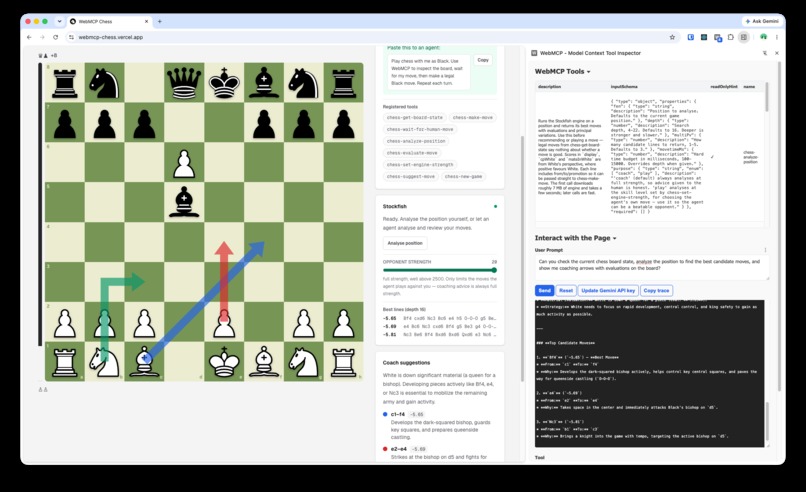Click the chess-new-game tool chip
The image size is (806, 492).
463,176
